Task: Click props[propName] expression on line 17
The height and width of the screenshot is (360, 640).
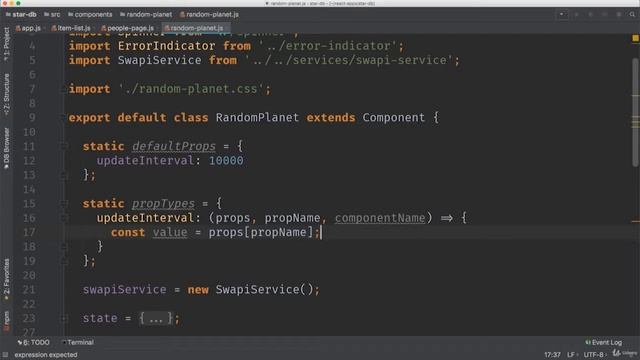Action: [260, 232]
